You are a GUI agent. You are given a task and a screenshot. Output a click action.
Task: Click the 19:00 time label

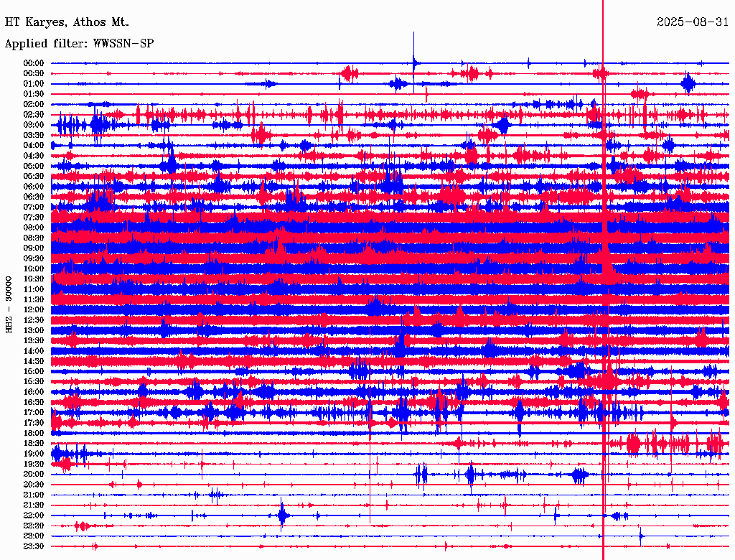click(x=34, y=454)
